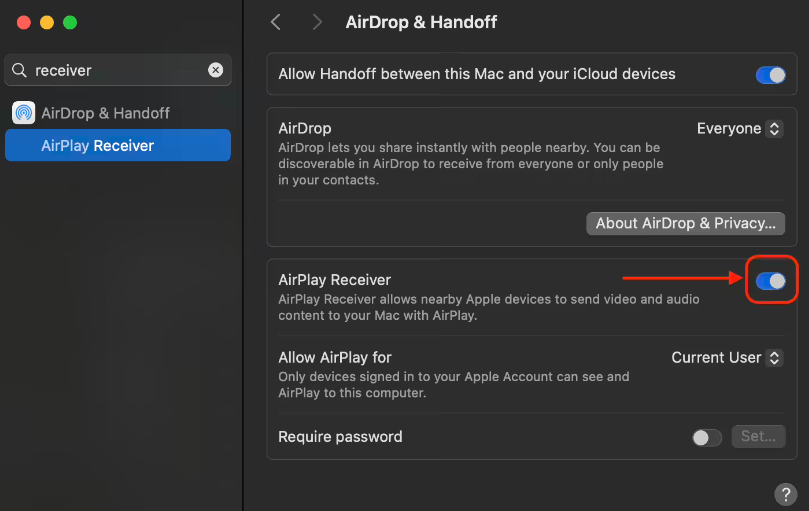Enable the Require password switch
809x511 pixels.
tap(707, 437)
